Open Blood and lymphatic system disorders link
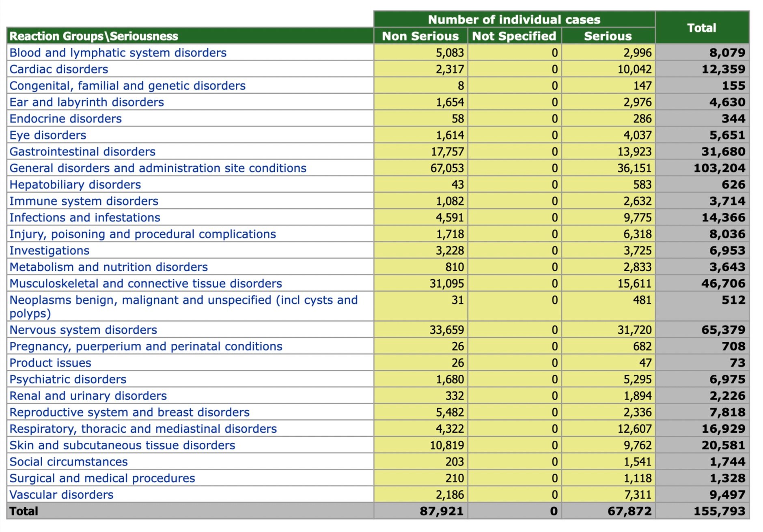 pyautogui.click(x=118, y=53)
